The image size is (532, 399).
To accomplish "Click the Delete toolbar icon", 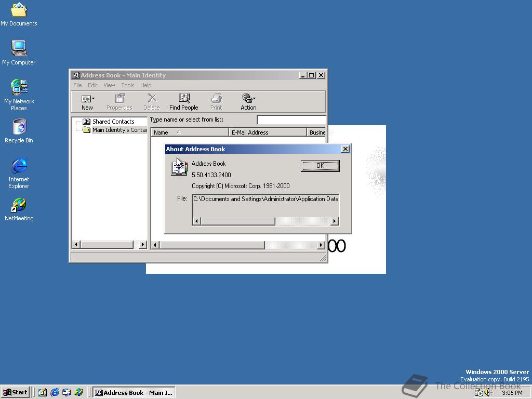I will [x=152, y=98].
